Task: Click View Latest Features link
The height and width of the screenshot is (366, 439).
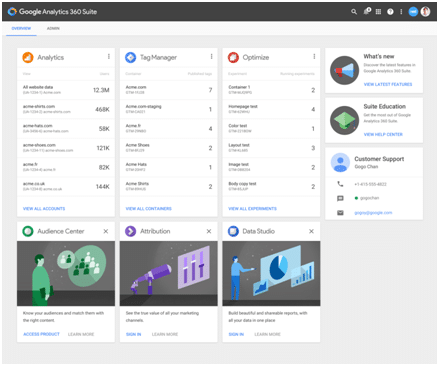Action: coord(388,84)
